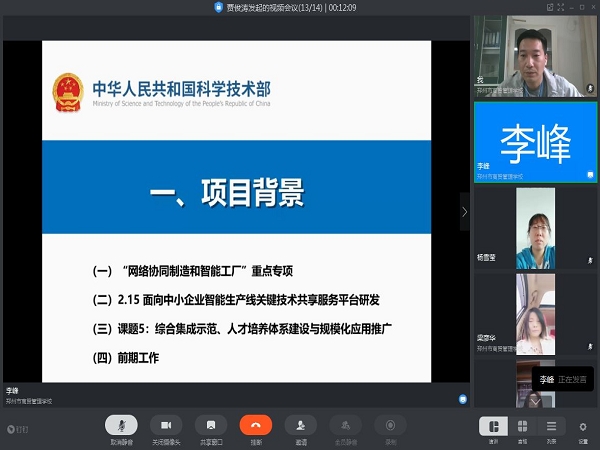Switch to list view layout icon

tap(551, 426)
